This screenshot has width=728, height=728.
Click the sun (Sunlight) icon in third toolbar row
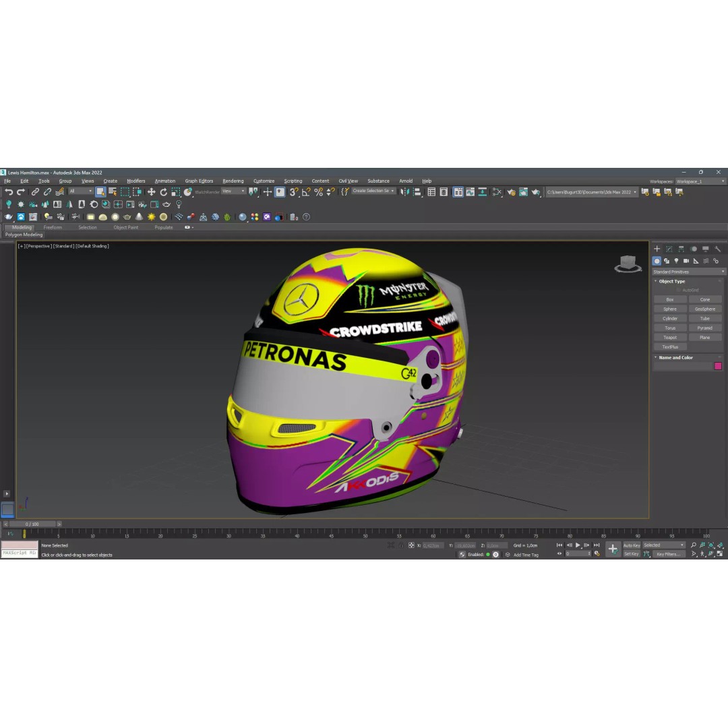pos(152,217)
